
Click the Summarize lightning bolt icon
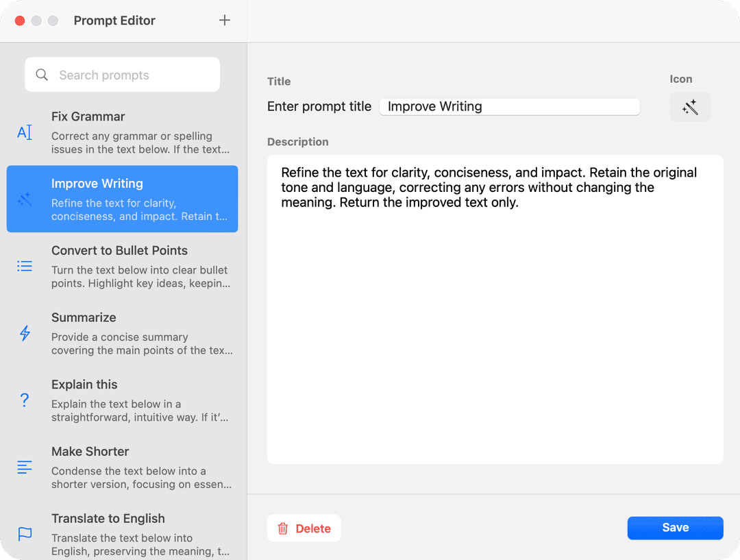click(x=25, y=334)
